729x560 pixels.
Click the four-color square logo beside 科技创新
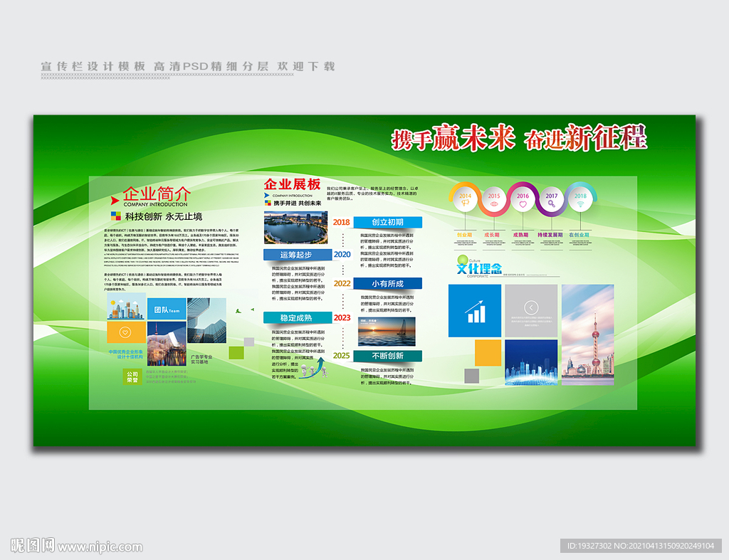116,216
